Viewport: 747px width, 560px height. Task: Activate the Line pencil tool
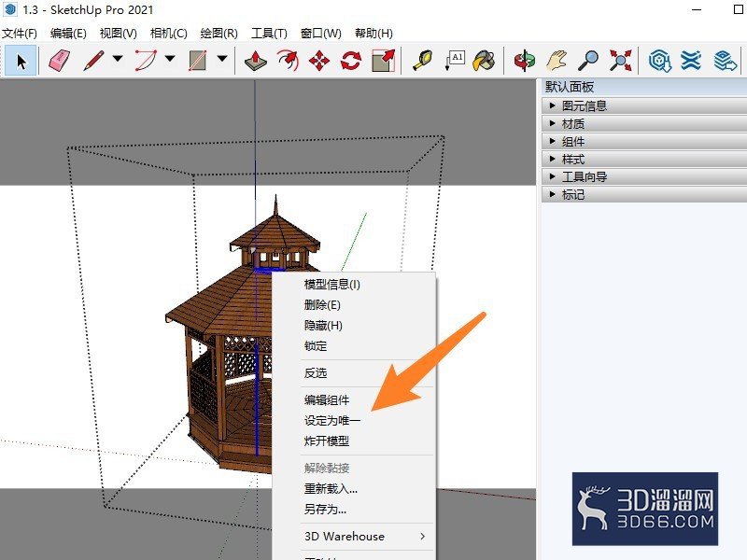coord(93,61)
